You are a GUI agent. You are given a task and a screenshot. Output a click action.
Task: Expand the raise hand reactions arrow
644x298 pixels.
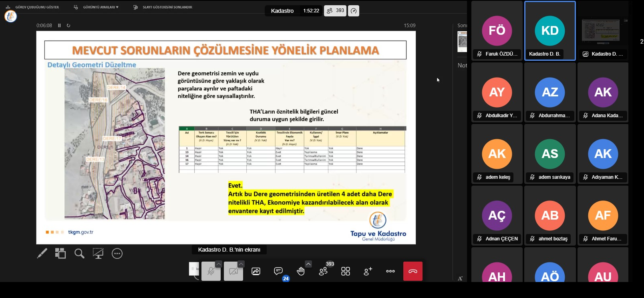pos(308,264)
